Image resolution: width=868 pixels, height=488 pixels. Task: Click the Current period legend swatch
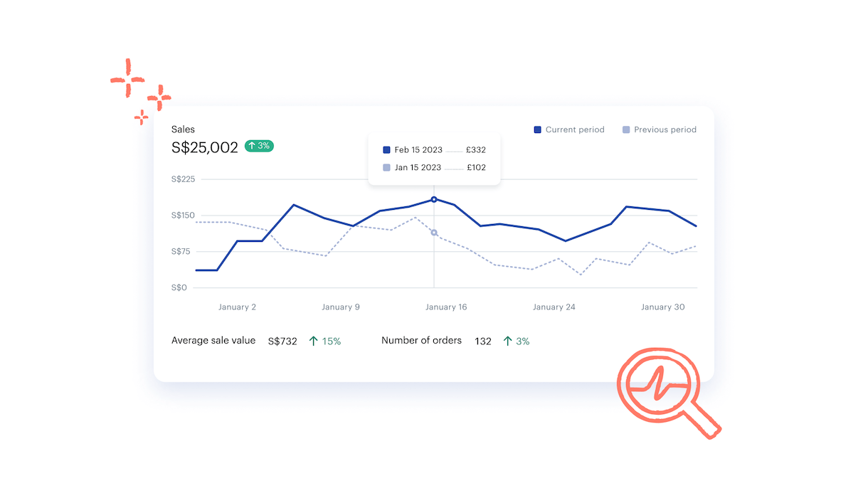coord(538,129)
